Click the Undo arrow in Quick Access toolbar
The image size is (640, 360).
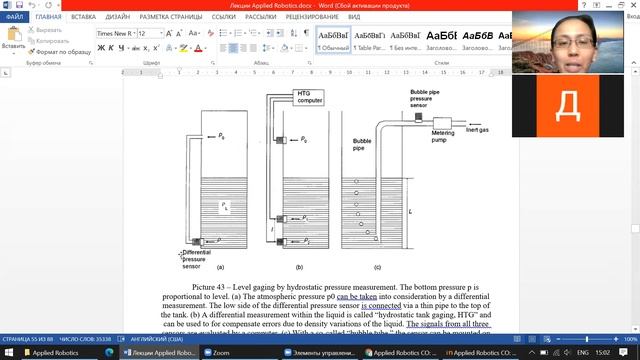point(32,5)
